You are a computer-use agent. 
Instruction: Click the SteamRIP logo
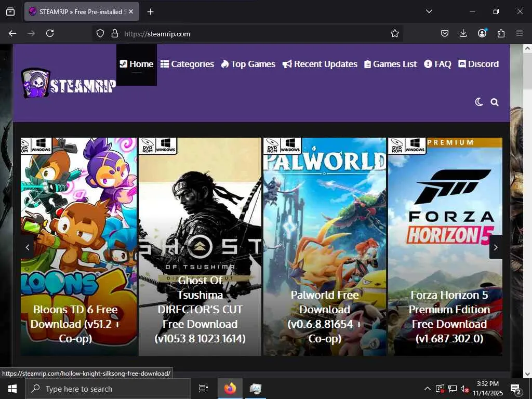pyautogui.click(x=69, y=83)
